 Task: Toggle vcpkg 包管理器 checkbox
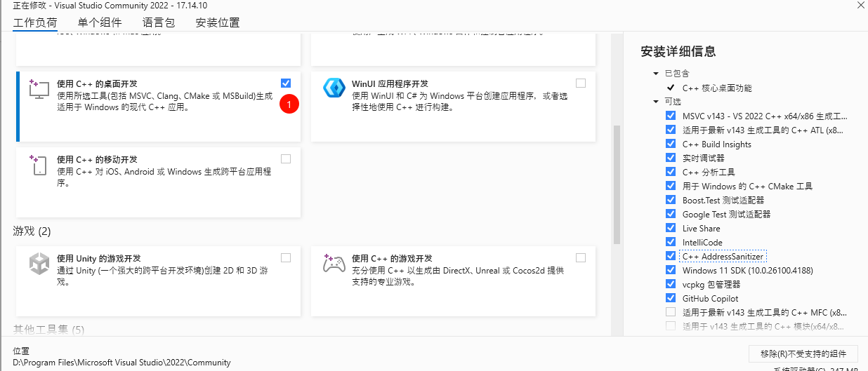(x=671, y=284)
